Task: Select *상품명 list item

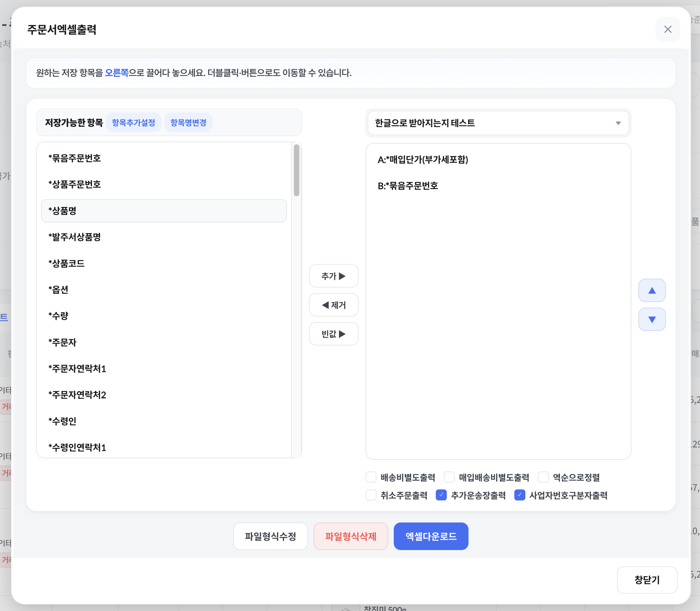Action: coord(164,211)
